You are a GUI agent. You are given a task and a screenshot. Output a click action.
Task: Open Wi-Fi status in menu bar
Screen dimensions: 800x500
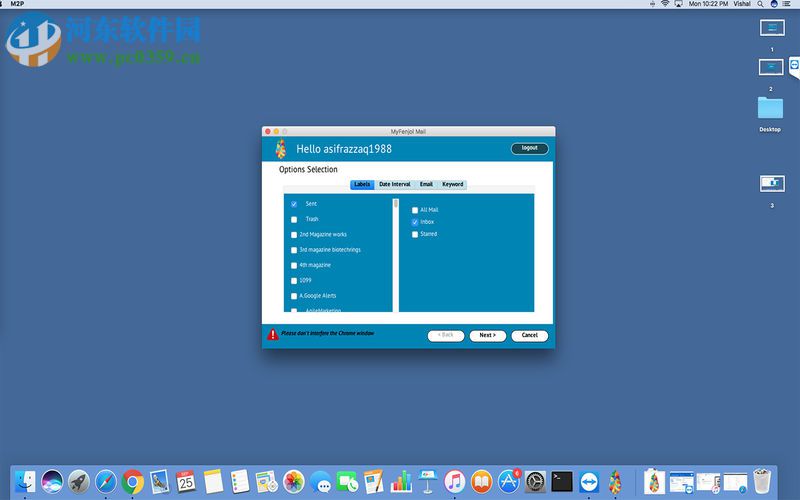(x=665, y=4)
